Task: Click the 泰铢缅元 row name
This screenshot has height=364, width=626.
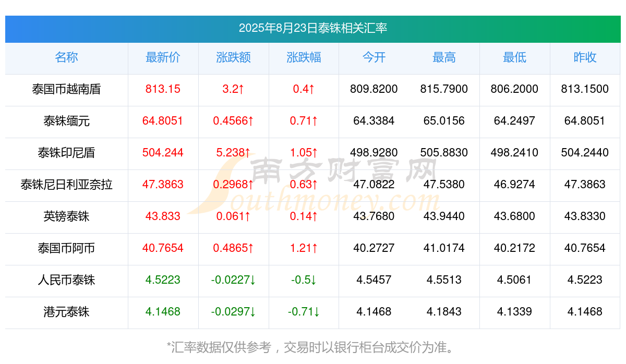Action: [66, 122]
